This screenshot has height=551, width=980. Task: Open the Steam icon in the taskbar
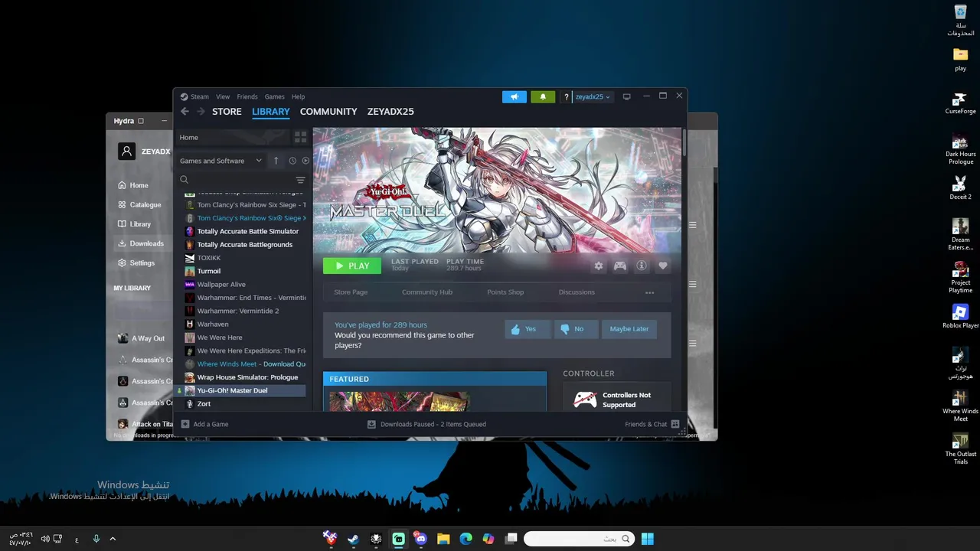(x=353, y=539)
